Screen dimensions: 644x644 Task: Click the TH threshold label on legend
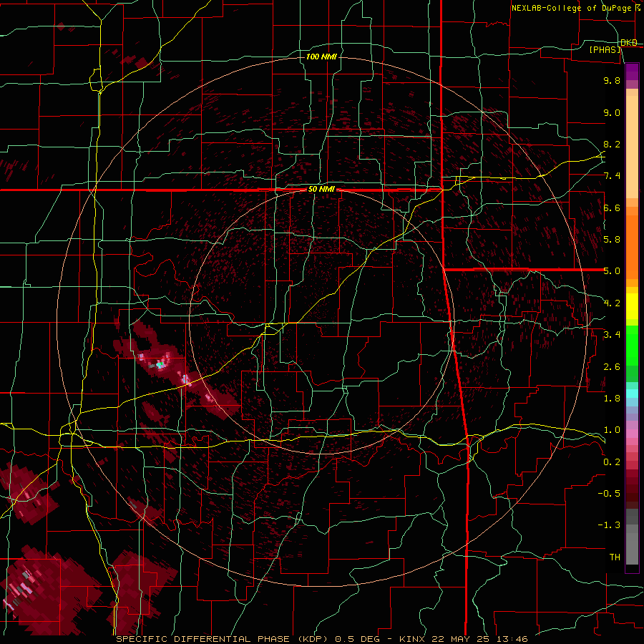615,557
